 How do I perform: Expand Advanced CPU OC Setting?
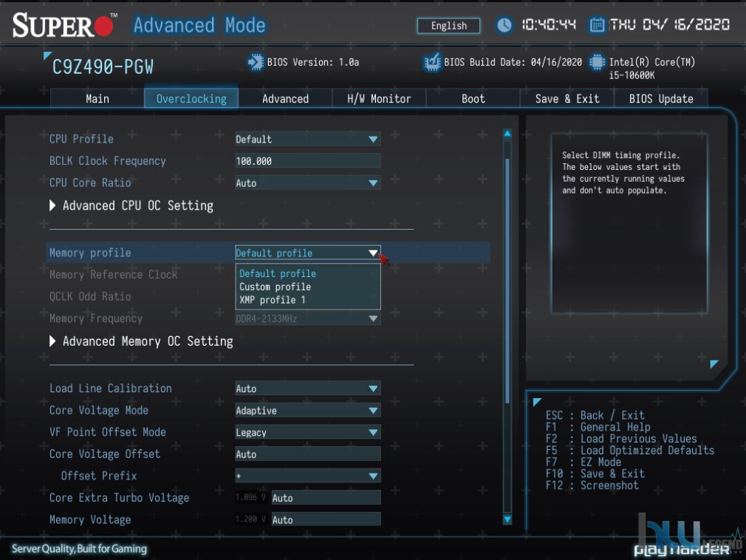[x=131, y=205]
